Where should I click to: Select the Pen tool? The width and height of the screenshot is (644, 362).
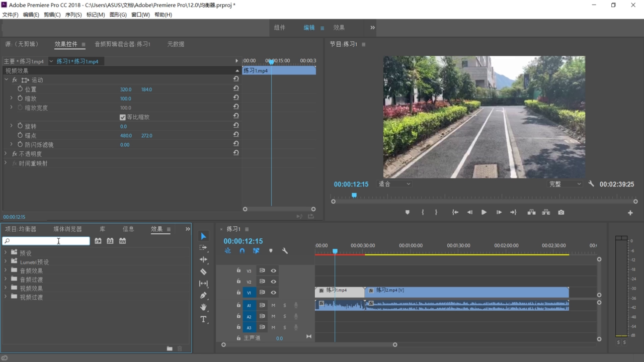coord(203,295)
